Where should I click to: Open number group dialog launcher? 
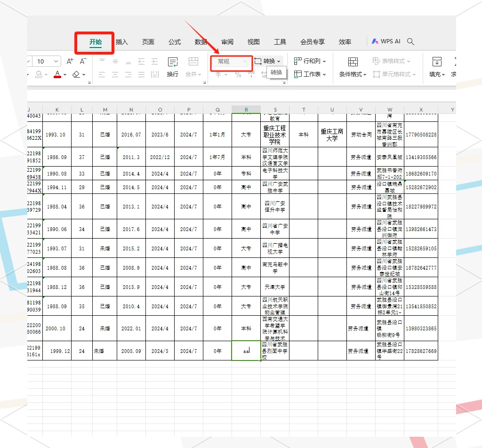(x=284, y=82)
